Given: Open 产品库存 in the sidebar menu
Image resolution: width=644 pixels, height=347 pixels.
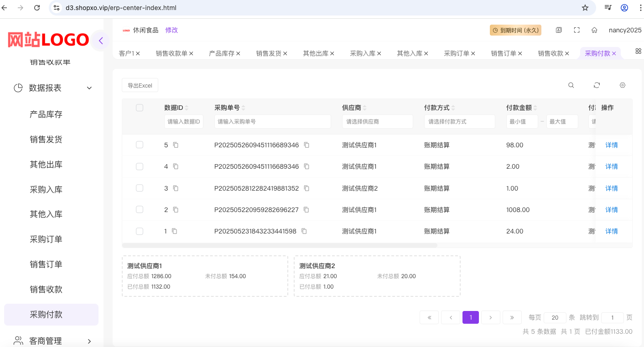Looking at the screenshot, I should coord(46,114).
